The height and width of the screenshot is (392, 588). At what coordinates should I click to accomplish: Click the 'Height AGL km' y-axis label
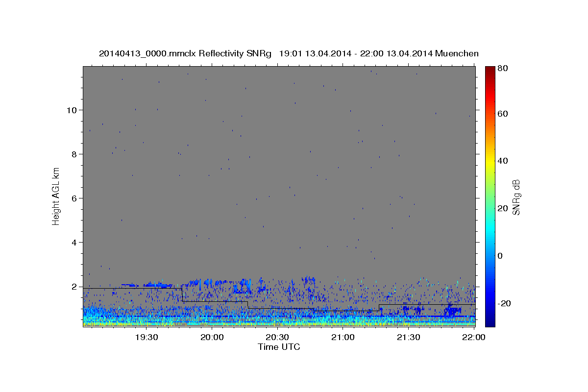[x=56, y=196]
